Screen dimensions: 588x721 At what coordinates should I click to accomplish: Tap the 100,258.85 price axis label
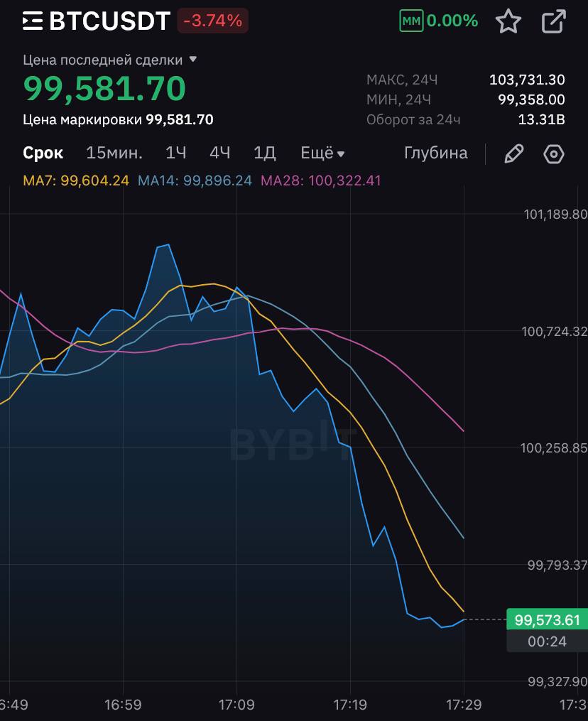(x=553, y=448)
